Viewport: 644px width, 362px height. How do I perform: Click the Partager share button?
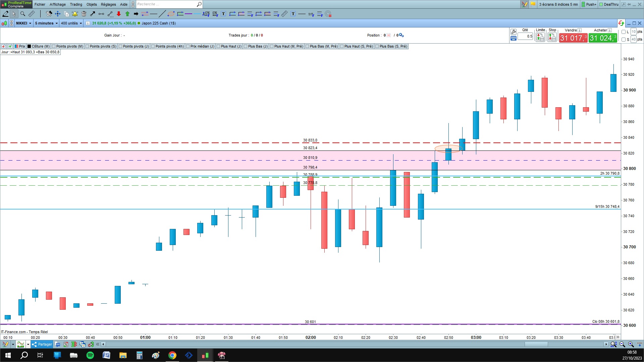click(42, 344)
